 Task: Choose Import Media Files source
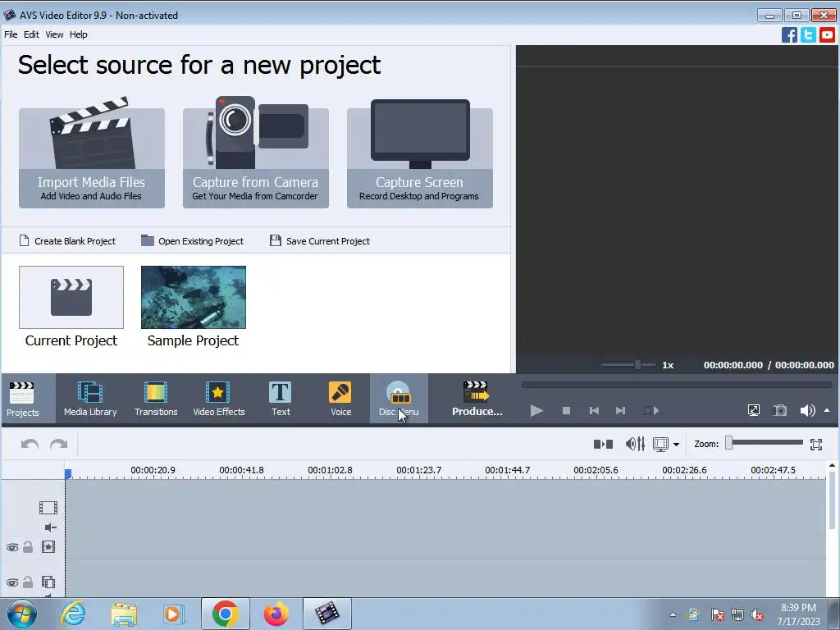92,158
